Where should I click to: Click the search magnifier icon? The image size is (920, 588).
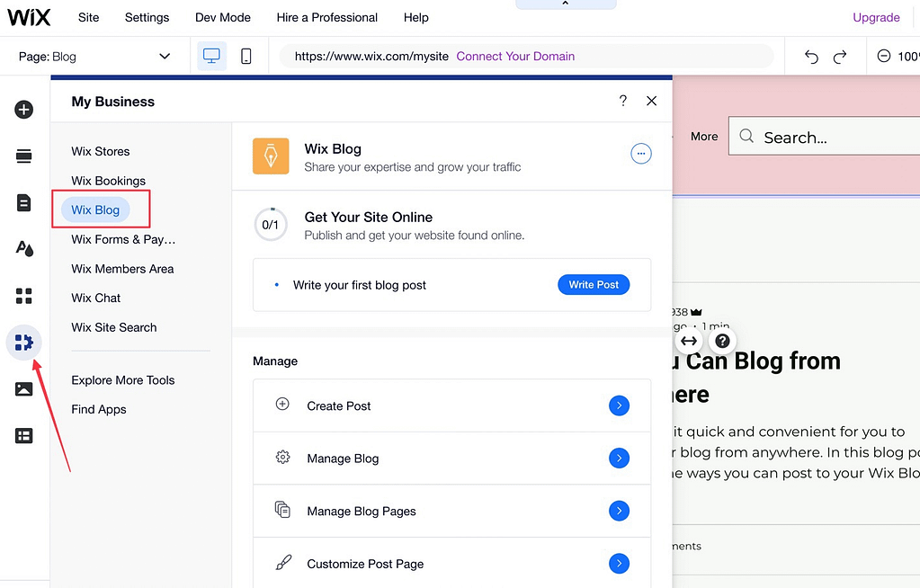(x=746, y=136)
